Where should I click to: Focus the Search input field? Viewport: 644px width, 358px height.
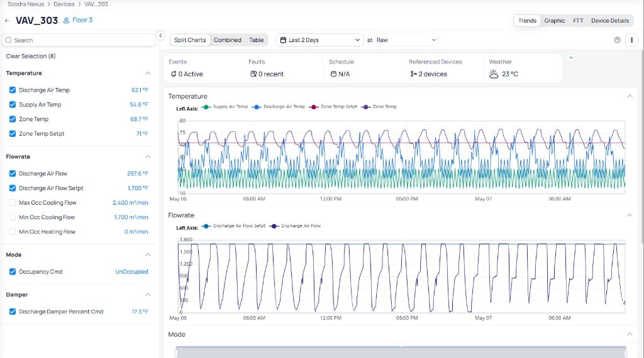79,40
